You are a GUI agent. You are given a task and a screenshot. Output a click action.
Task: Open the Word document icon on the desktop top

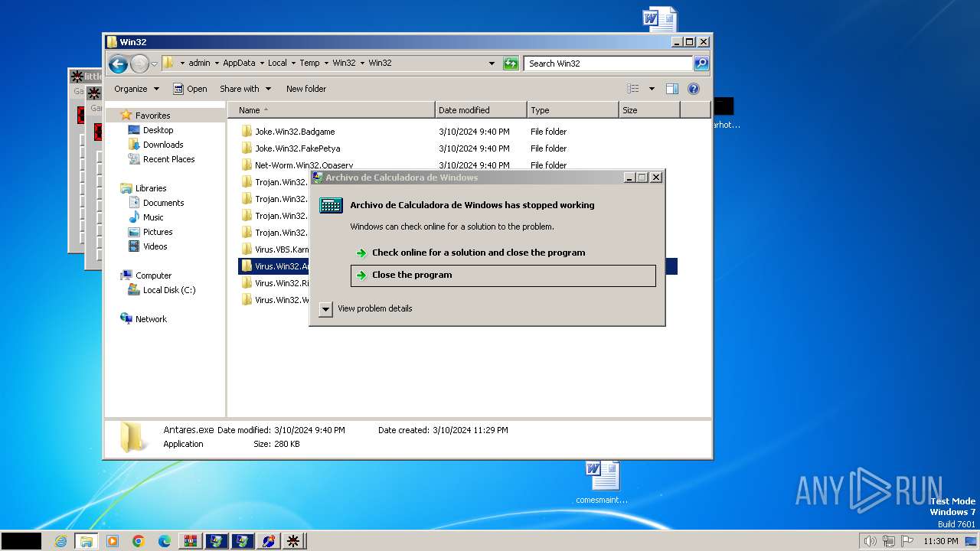pos(659,18)
